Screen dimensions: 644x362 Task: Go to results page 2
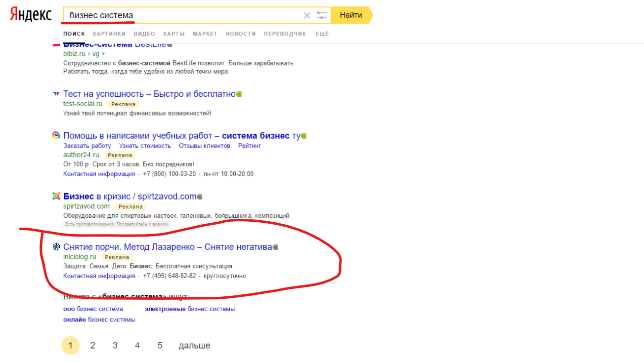[92, 345]
